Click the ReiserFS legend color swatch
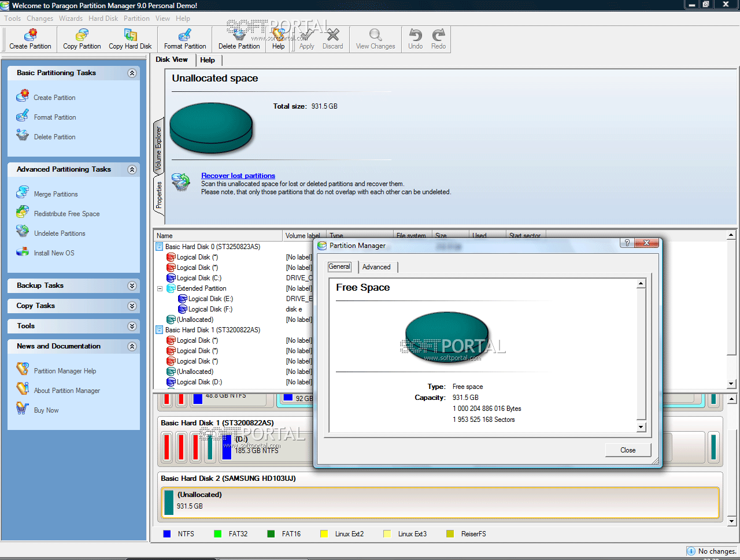The width and height of the screenshot is (740, 560). point(450,534)
